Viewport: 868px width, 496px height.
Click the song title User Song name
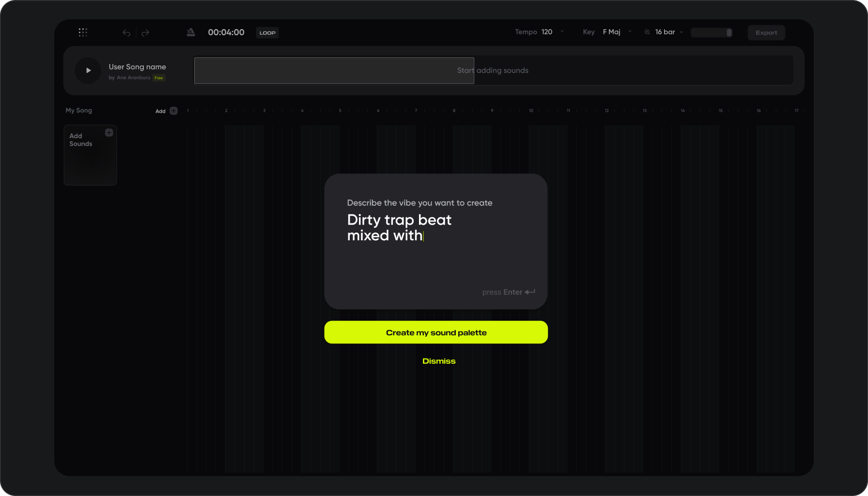point(138,66)
